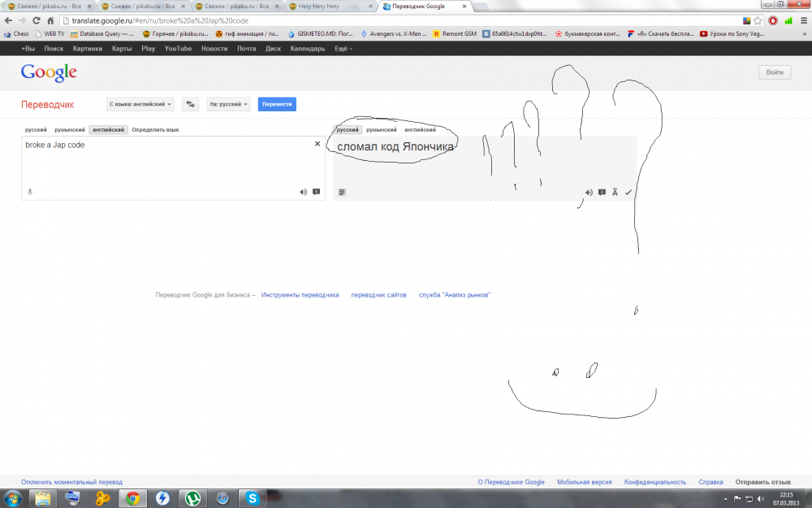Open the 'Chess' bookmark
This screenshot has width=812, height=508.
coord(16,33)
